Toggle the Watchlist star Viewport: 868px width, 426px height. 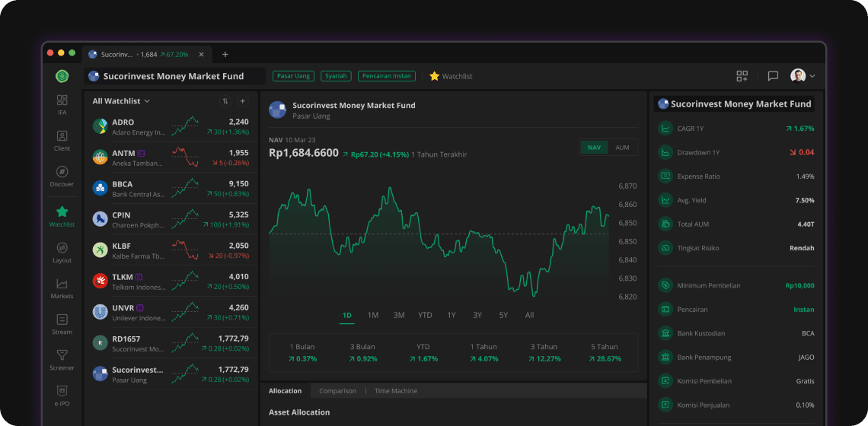(451, 76)
